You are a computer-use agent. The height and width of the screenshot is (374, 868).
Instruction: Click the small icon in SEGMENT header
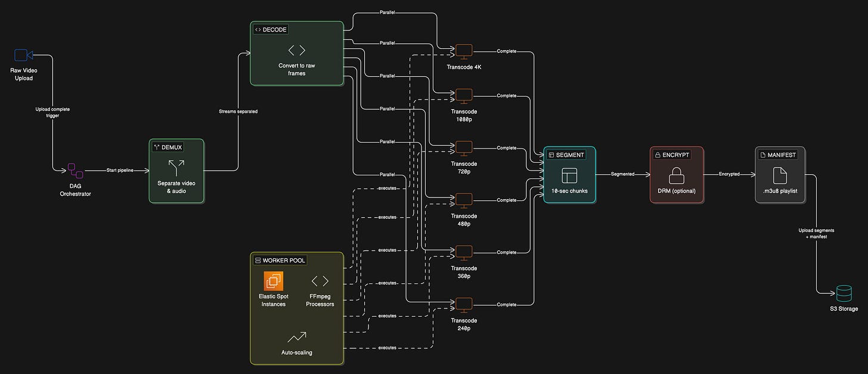pos(551,154)
